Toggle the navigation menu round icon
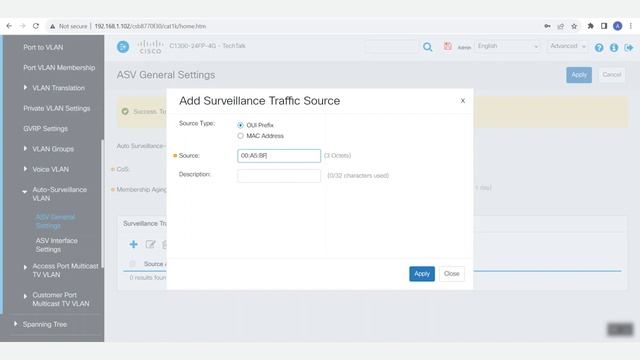 coord(123,47)
